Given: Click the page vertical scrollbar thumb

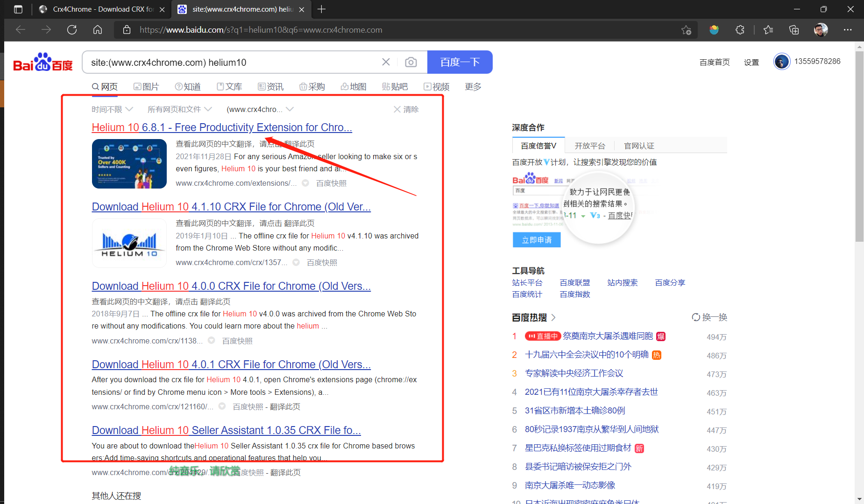Looking at the screenshot, I should point(859,146).
